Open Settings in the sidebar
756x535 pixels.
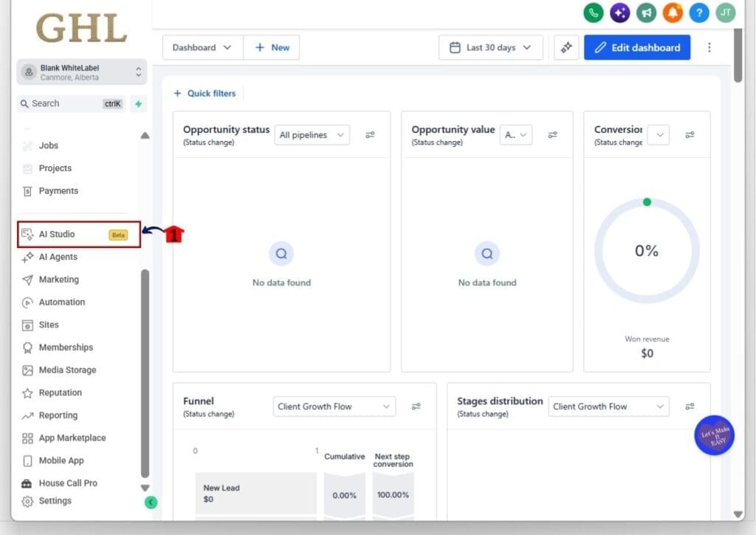point(55,501)
